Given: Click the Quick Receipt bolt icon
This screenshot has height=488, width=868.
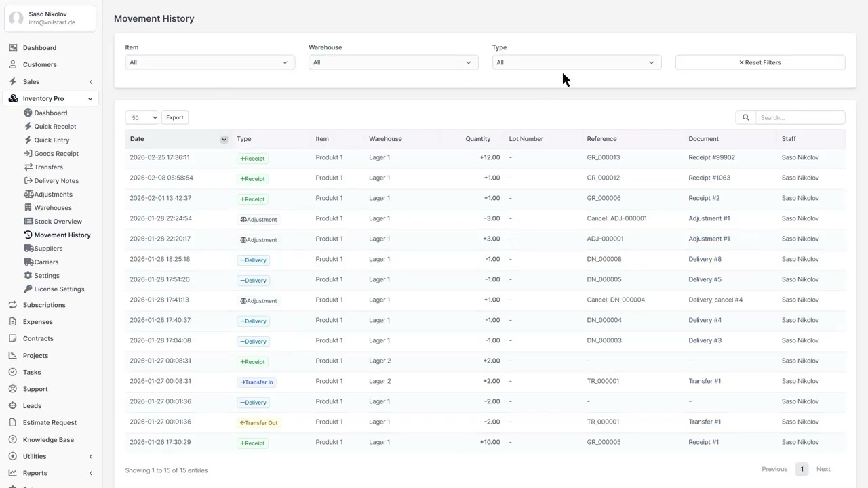Looking at the screenshot, I should 28,126.
